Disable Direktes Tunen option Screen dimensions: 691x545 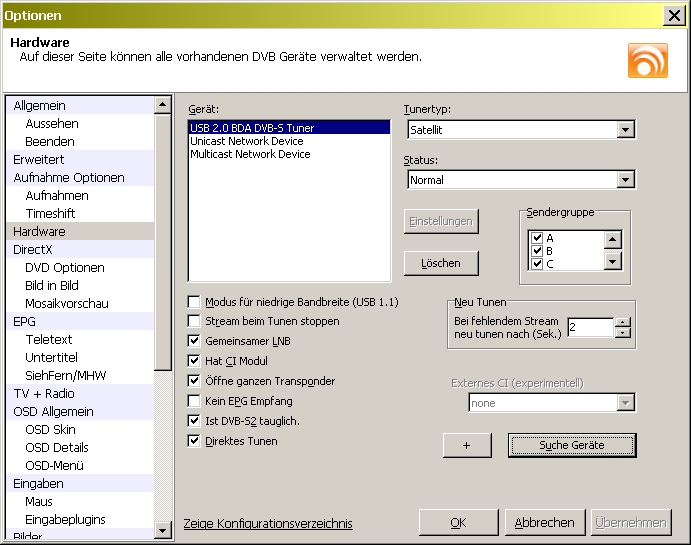[x=194, y=441]
